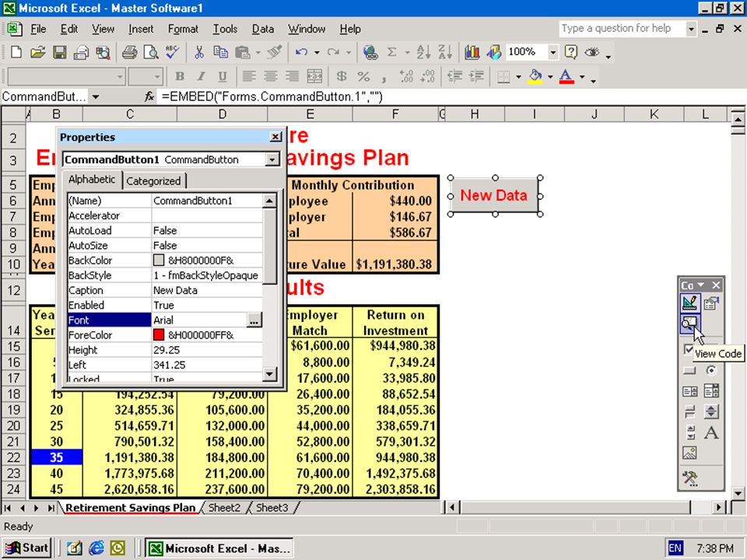Toggle italic formatting
This screenshot has width=747, height=560.
point(201,76)
